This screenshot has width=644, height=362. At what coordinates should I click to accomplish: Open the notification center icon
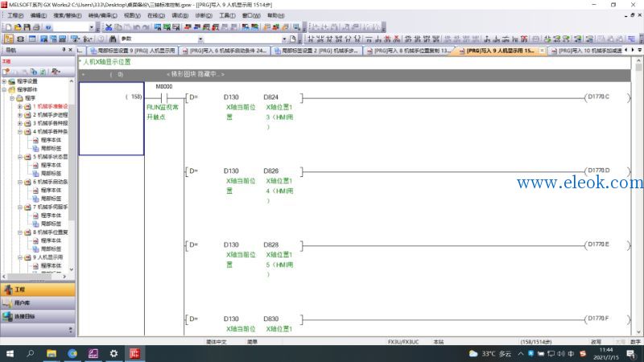click(631, 353)
